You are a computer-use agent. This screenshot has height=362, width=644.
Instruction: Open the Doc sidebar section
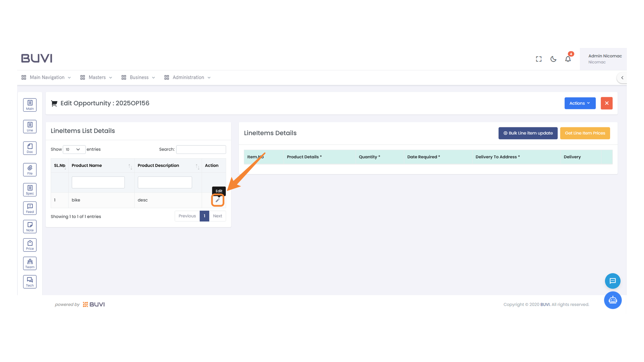point(30,148)
